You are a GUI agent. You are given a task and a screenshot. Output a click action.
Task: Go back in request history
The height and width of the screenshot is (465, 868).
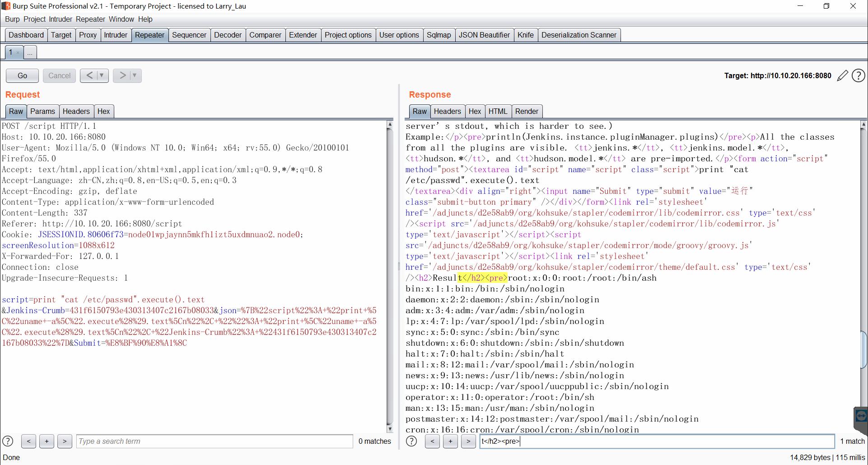click(89, 75)
